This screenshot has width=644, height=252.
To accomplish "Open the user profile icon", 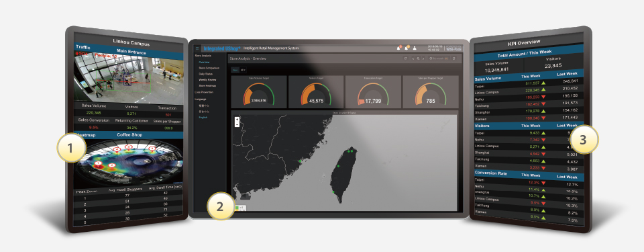I will (415, 48).
